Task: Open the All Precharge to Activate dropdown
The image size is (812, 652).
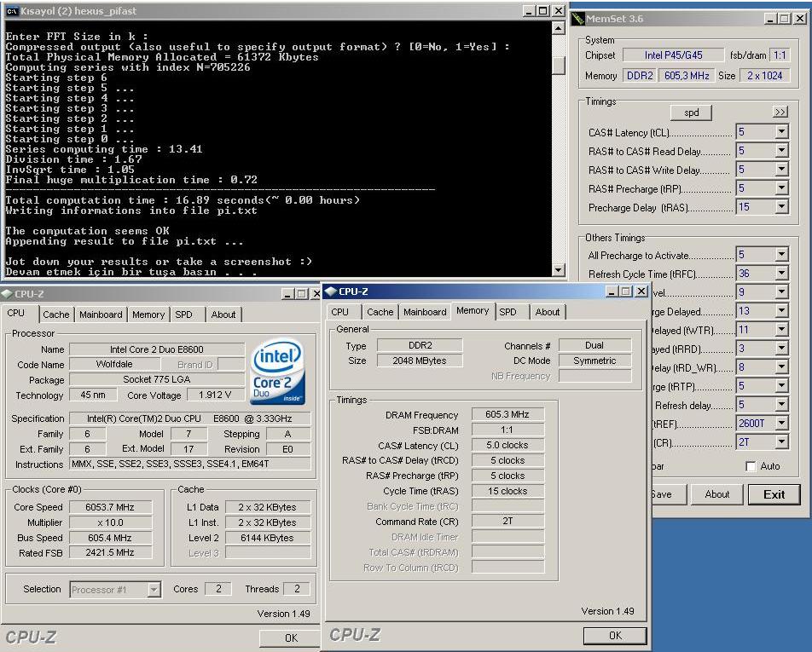Action: 781,255
